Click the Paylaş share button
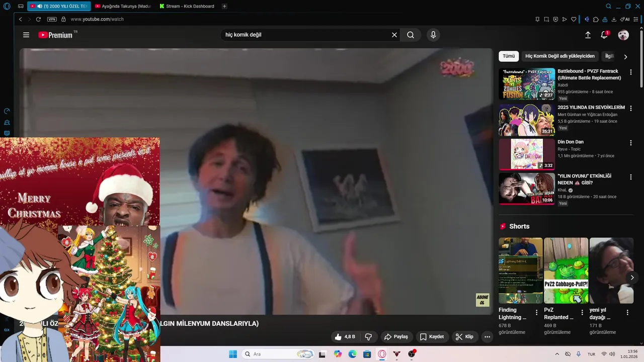 [x=396, y=337]
